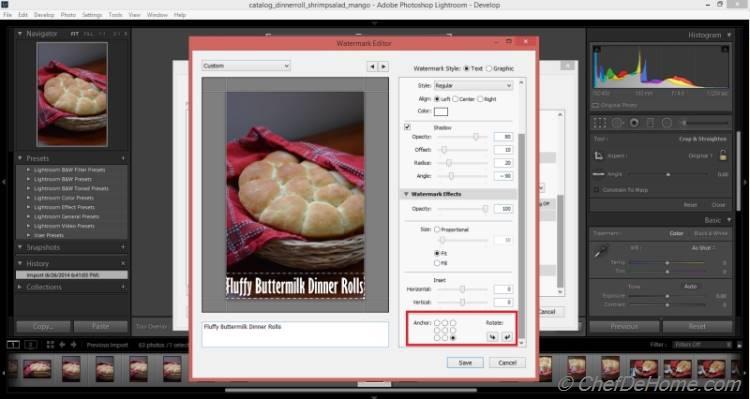Open Grid view icon in filmstrip bar
Image resolution: width=750 pixels, height=399 pixels.
[x=50, y=344]
